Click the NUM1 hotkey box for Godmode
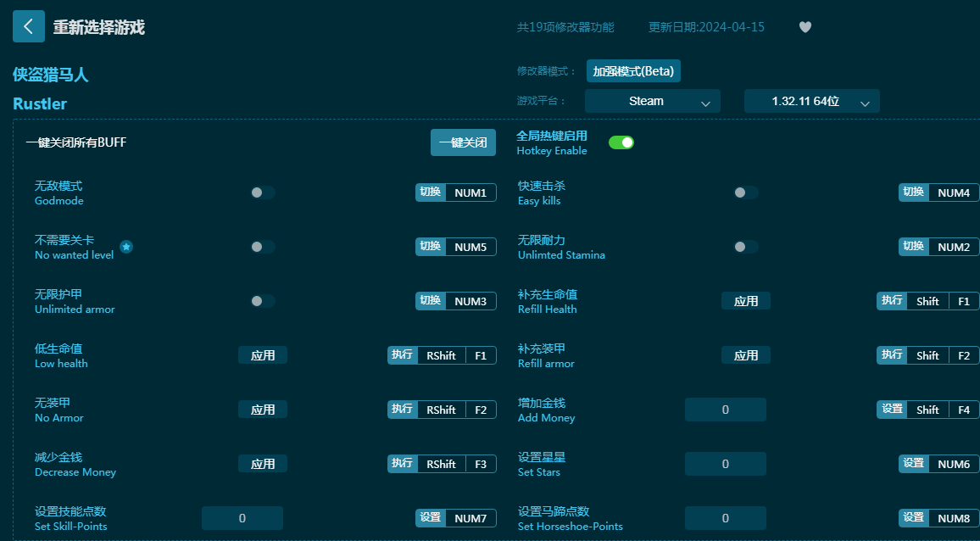 (471, 192)
